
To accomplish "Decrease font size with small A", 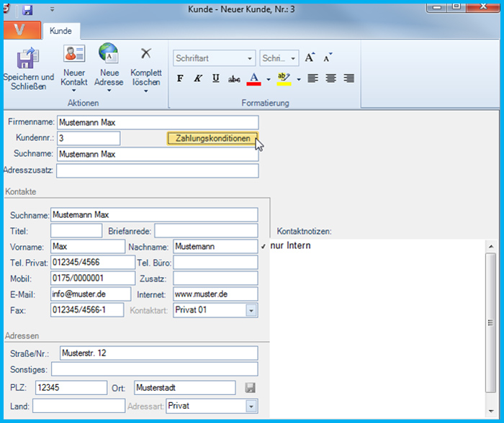I will coord(328,58).
